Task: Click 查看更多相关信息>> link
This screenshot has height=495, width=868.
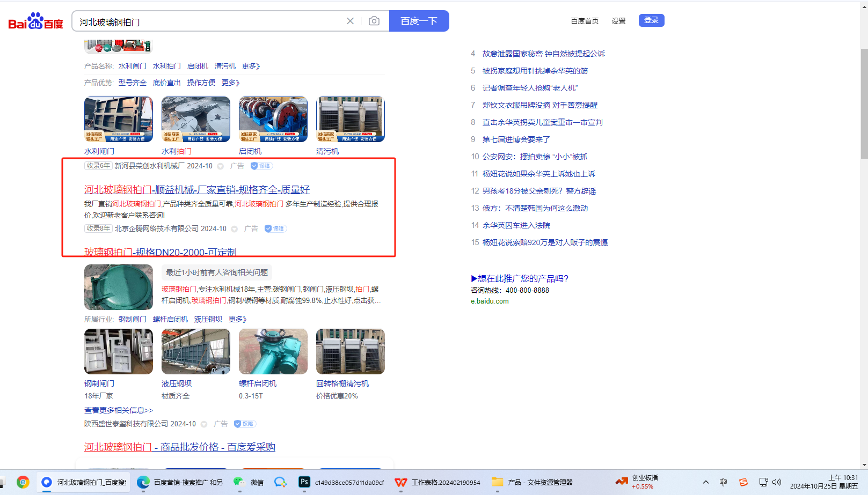Action: [119, 410]
